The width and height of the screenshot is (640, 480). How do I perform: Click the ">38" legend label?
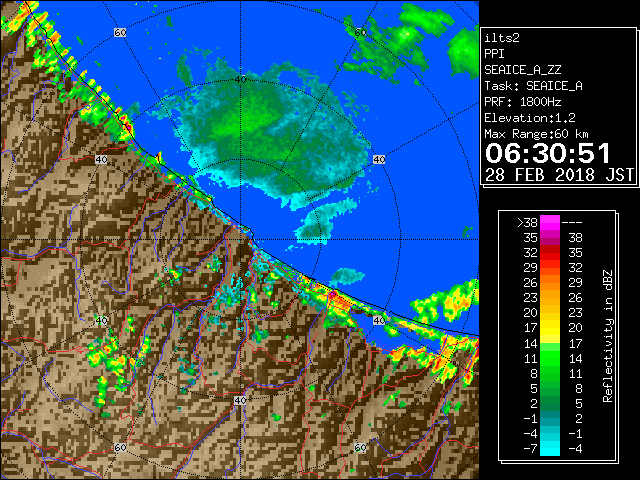pos(527,223)
